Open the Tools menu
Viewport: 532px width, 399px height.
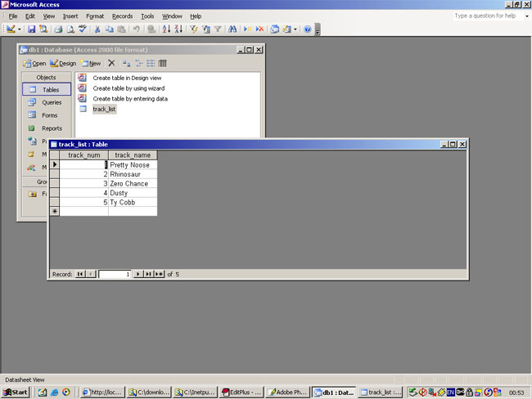147,16
